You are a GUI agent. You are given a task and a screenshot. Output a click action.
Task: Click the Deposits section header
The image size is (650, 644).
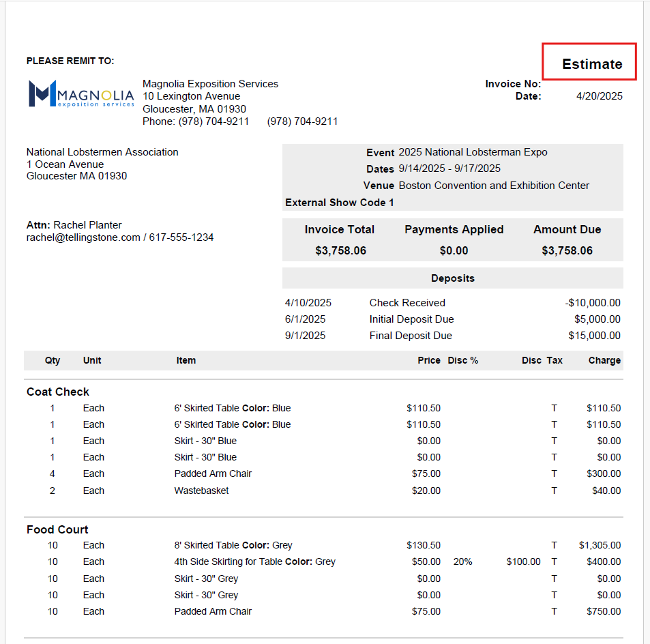[x=452, y=278]
